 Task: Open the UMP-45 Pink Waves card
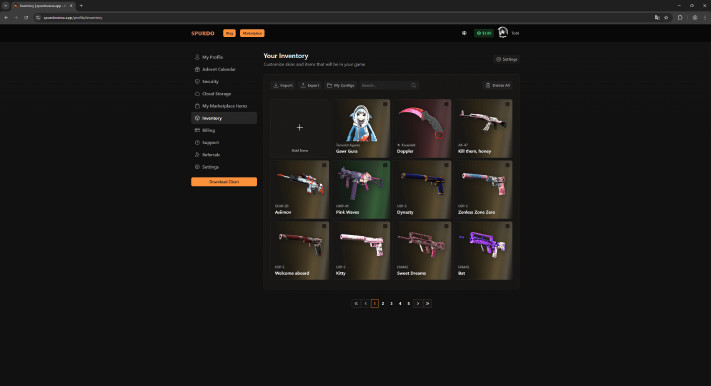coord(361,190)
